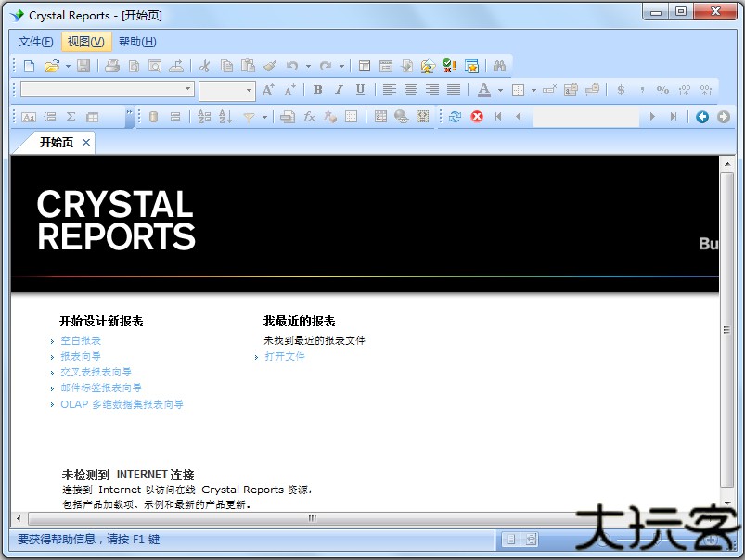Toggle Bold formatting

click(x=317, y=90)
